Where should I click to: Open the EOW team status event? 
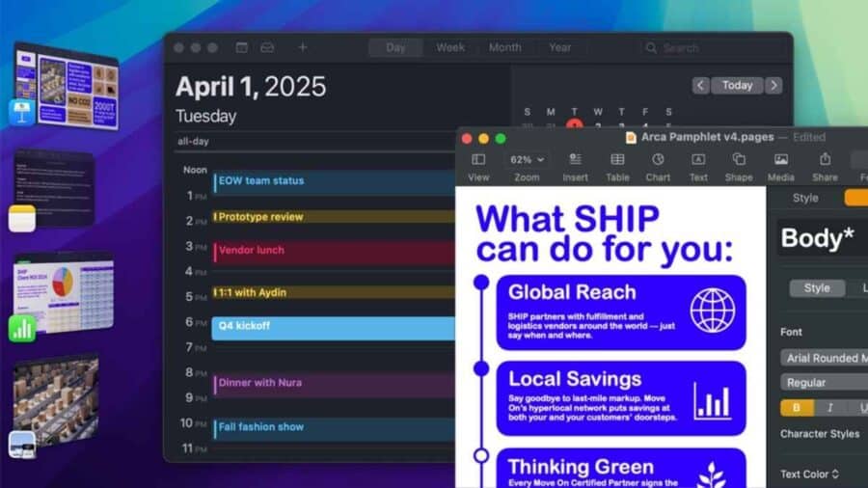tap(334, 183)
